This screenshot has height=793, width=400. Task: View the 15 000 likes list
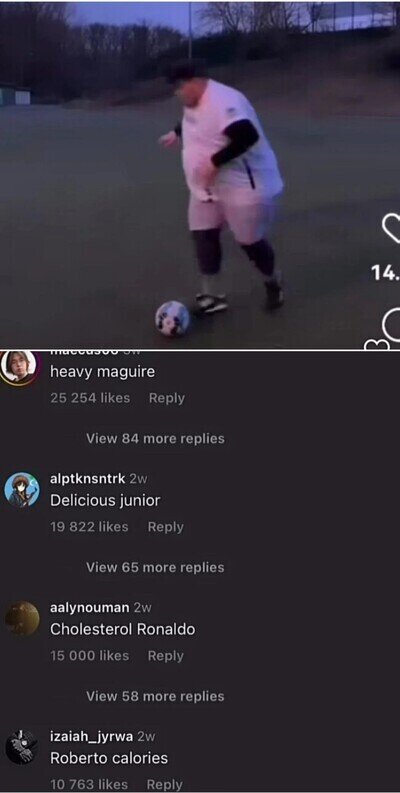point(90,656)
